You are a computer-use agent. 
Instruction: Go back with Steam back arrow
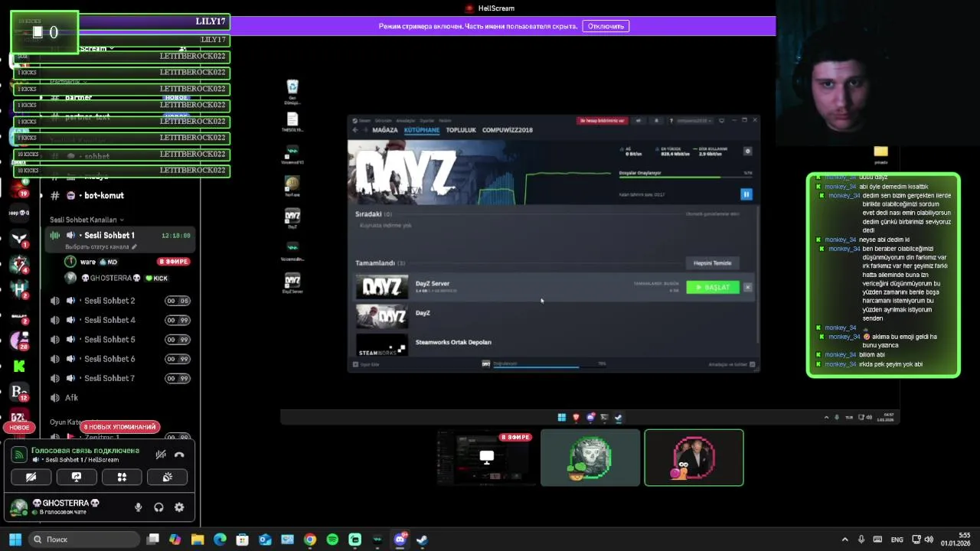click(x=355, y=130)
